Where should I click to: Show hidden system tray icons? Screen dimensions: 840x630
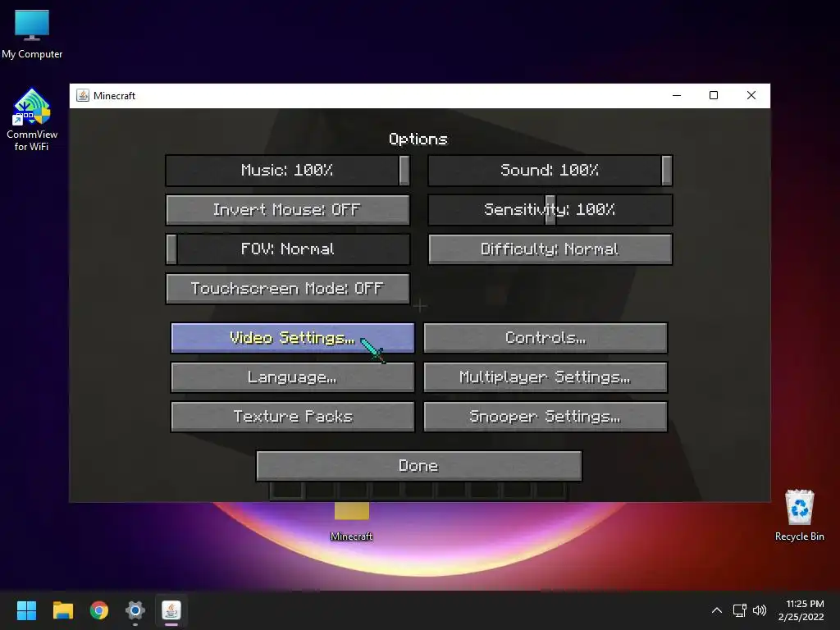717,610
